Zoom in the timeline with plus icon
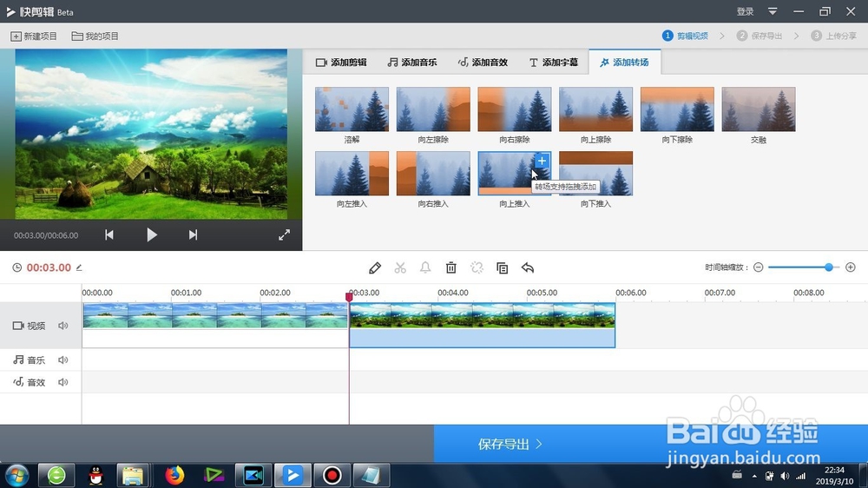The width and height of the screenshot is (868, 488). [851, 267]
